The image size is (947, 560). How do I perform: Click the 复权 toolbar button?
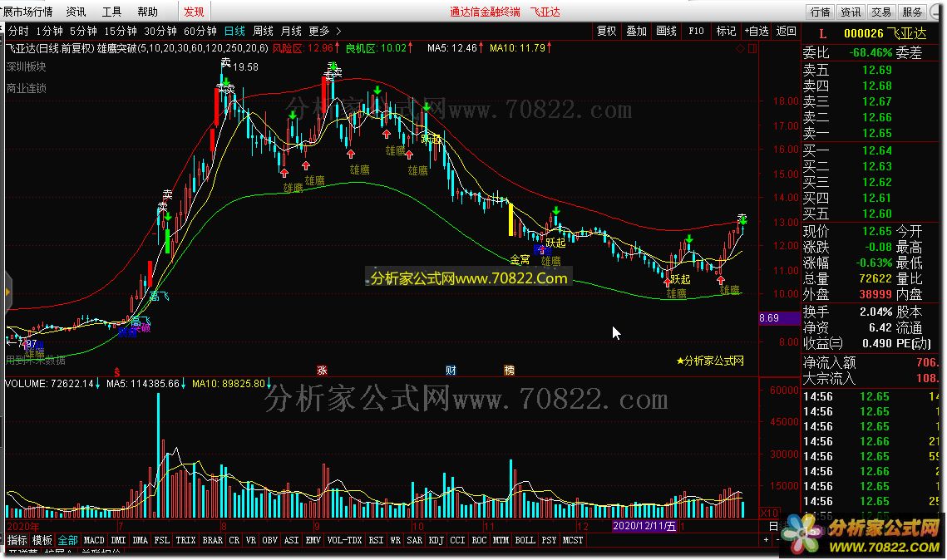pos(606,31)
